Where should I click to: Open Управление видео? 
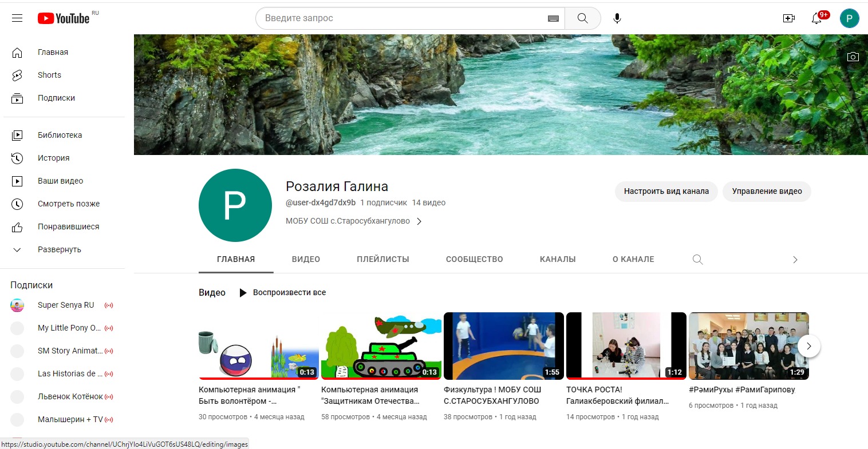(x=767, y=191)
